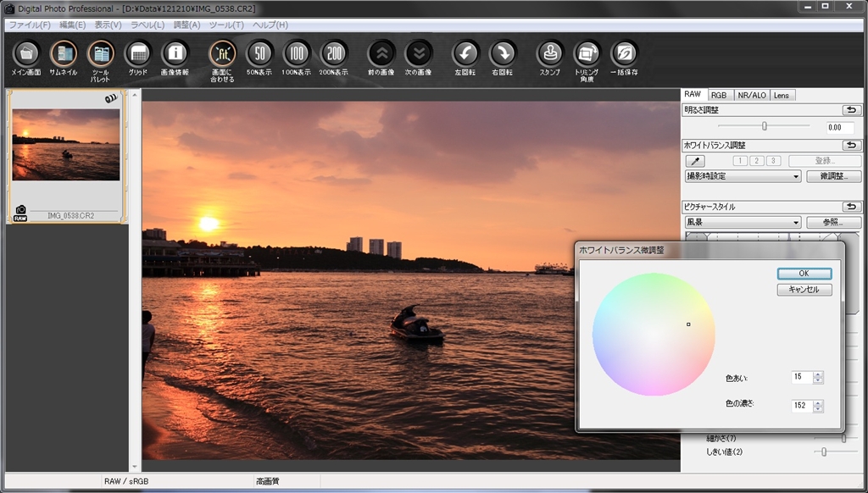Pick the white balance eyedropper tool

click(x=694, y=161)
